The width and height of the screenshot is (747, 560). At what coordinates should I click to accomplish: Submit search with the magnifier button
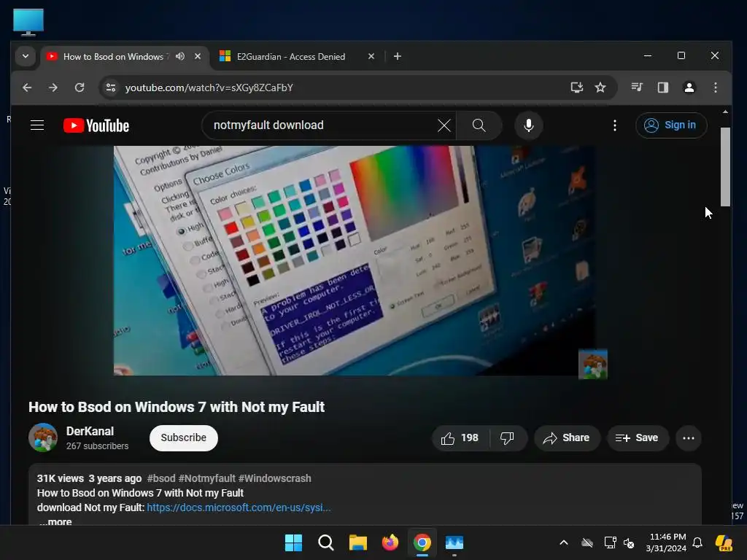point(479,125)
